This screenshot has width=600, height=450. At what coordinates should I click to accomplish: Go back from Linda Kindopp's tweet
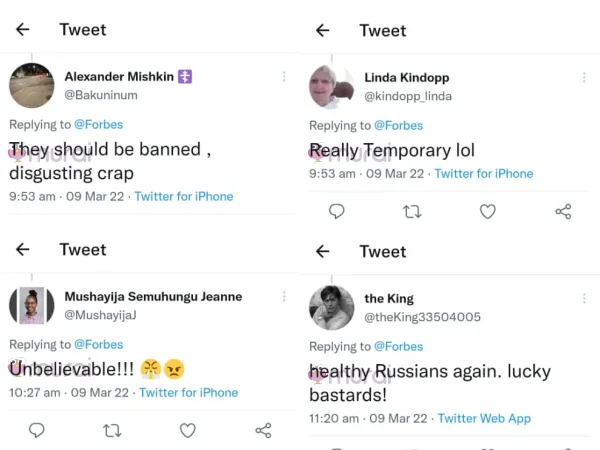click(323, 30)
